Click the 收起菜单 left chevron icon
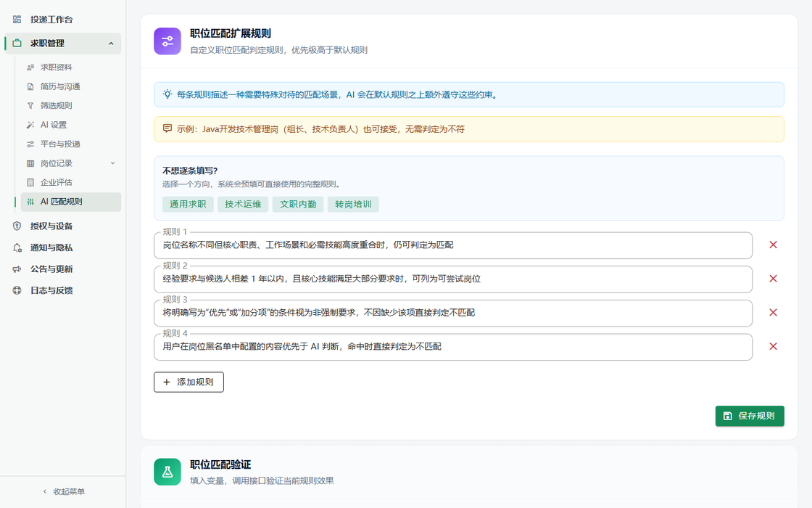Viewport: 812px width, 508px height. point(44,491)
